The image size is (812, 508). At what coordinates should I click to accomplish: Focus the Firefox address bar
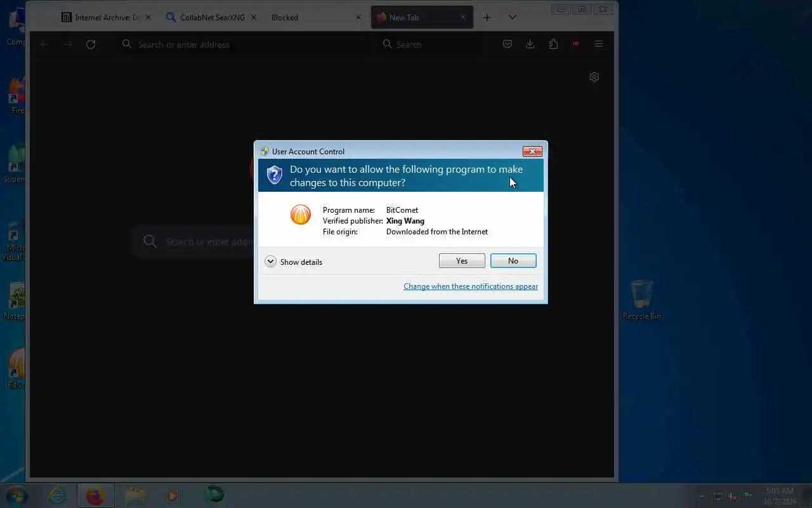[x=244, y=44]
